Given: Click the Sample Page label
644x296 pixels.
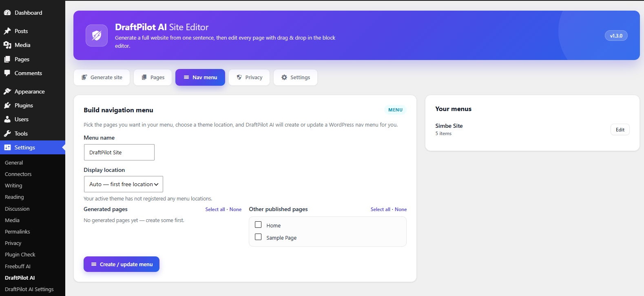Looking at the screenshot, I should click(281, 238).
